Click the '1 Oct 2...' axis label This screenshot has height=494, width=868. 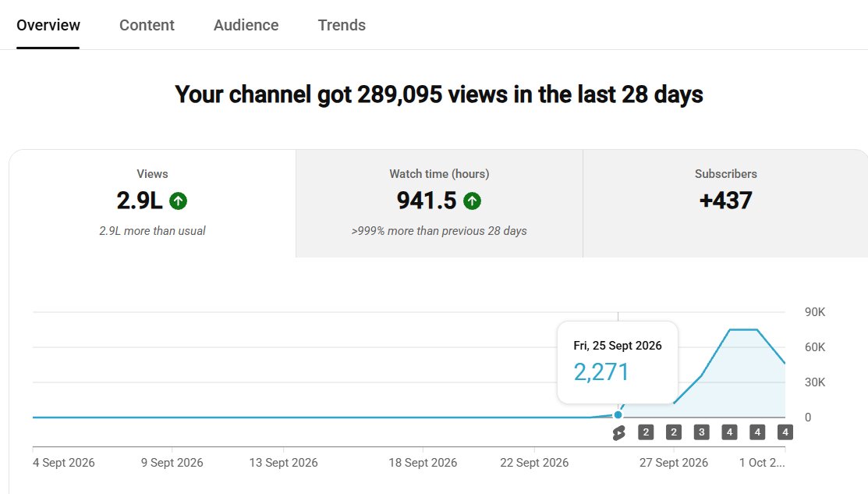tap(762, 463)
